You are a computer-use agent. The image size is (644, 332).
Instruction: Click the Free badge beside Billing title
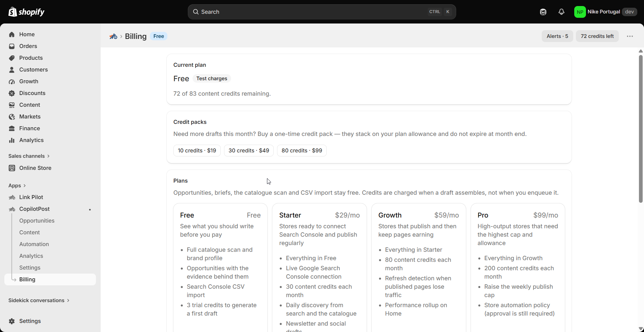coord(159,36)
